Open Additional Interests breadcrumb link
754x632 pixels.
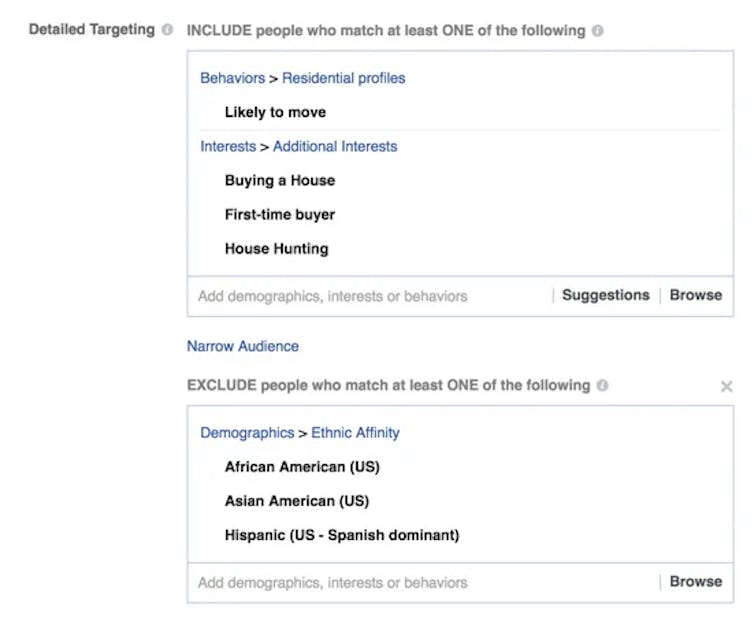click(335, 146)
